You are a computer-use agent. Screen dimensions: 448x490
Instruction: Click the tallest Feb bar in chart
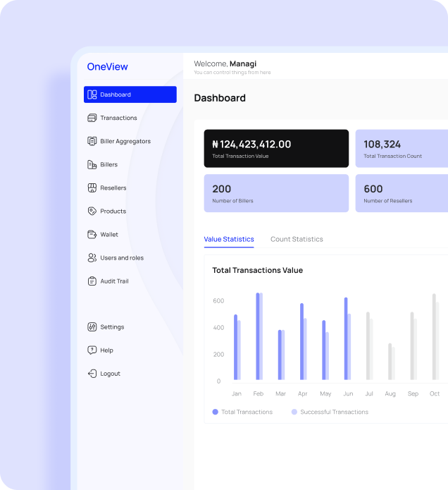[x=258, y=337]
